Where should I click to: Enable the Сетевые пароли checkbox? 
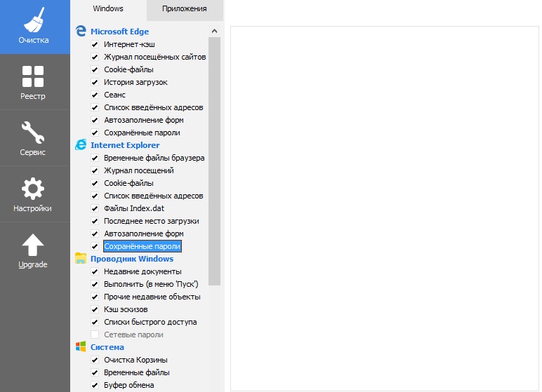point(95,334)
